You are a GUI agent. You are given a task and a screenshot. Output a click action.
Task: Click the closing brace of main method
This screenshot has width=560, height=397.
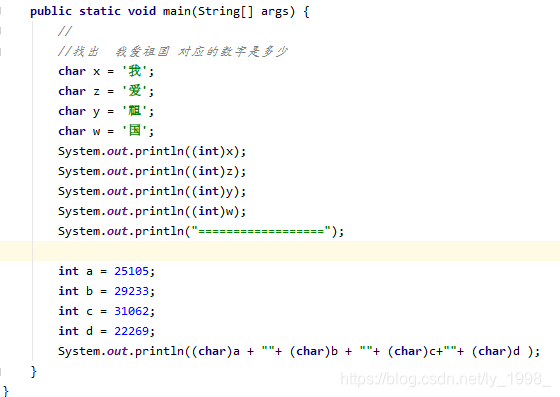click(34, 372)
